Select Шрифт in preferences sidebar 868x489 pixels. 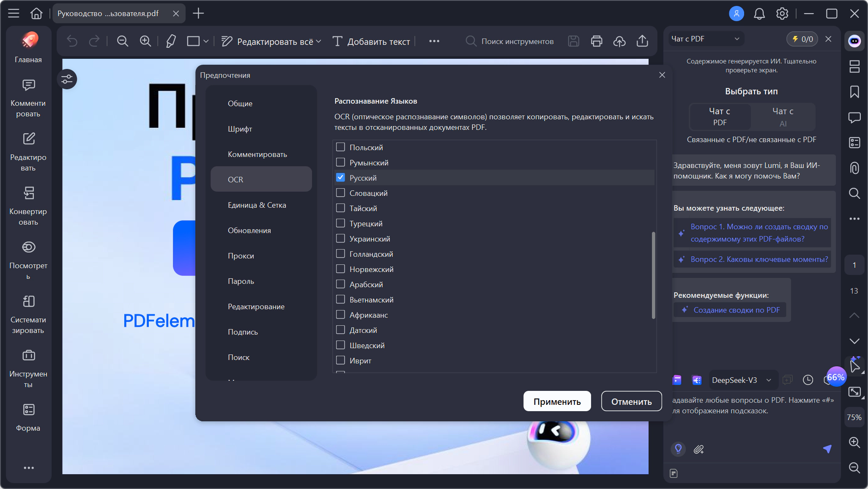240,129
